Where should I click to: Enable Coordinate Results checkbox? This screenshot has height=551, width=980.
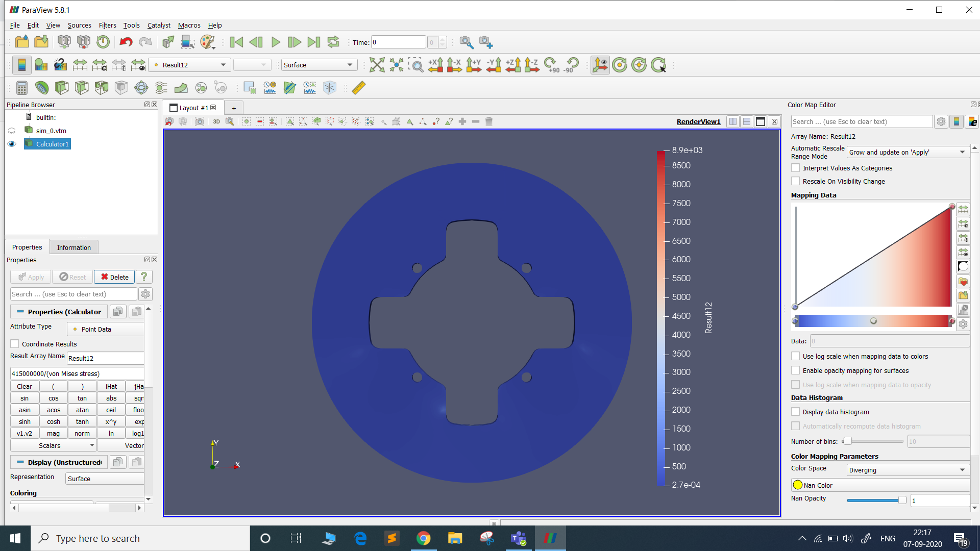[x=15, y=344]
